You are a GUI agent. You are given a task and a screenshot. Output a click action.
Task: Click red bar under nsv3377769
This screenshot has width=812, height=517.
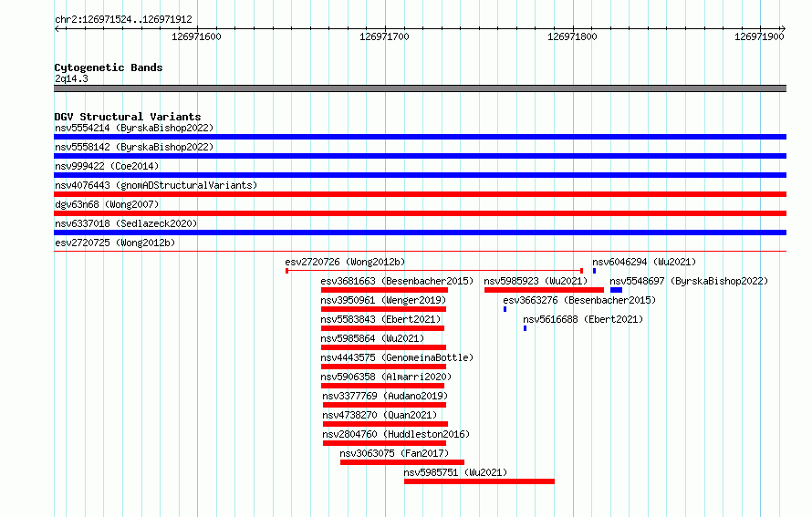tap(384, 405)
